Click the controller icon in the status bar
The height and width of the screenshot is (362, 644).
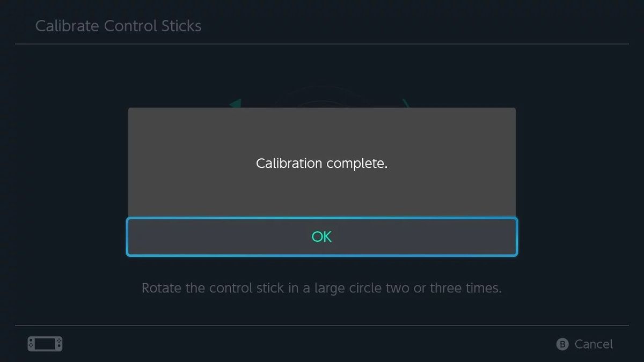click(x=45, y=343)
